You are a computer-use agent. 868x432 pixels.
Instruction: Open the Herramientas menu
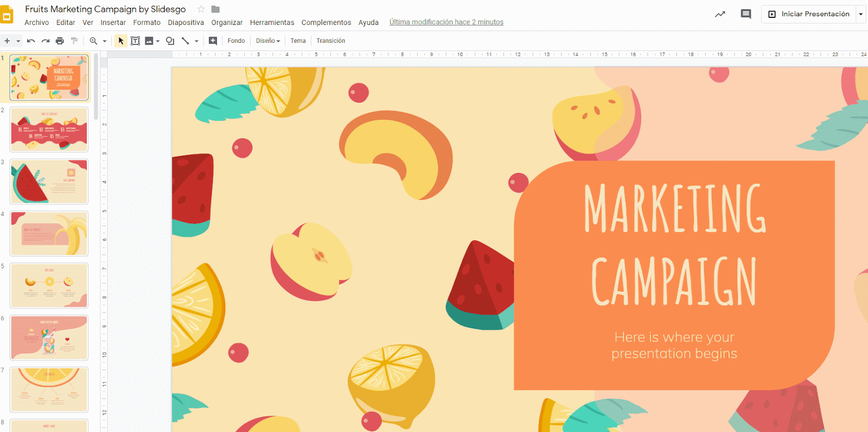pos(272,22)
